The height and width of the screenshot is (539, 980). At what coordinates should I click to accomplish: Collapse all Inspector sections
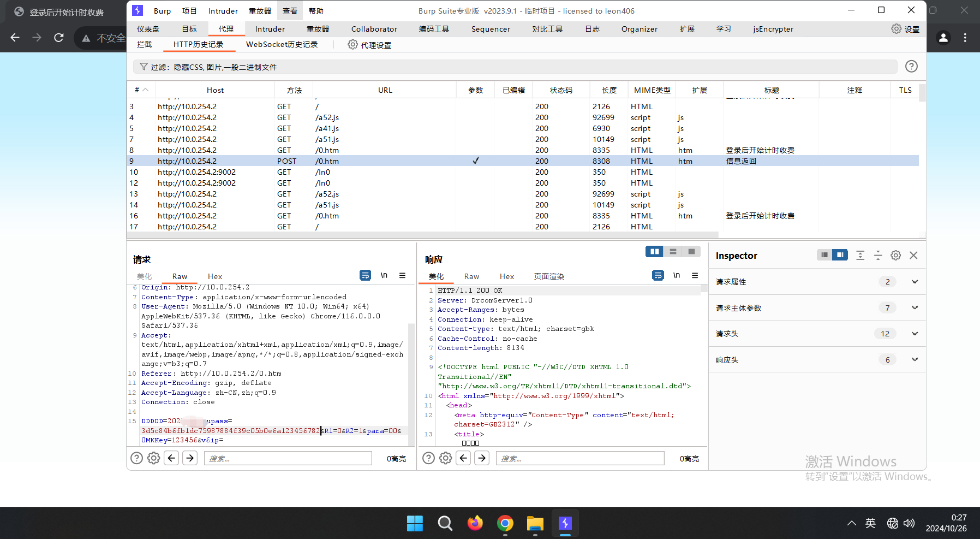(x=878, y=255)
